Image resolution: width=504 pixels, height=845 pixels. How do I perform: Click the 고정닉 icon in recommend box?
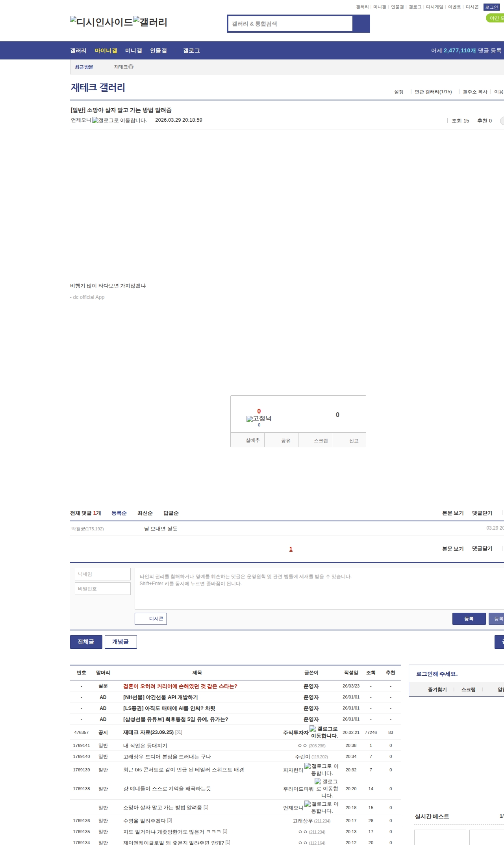tap(259, 419)
